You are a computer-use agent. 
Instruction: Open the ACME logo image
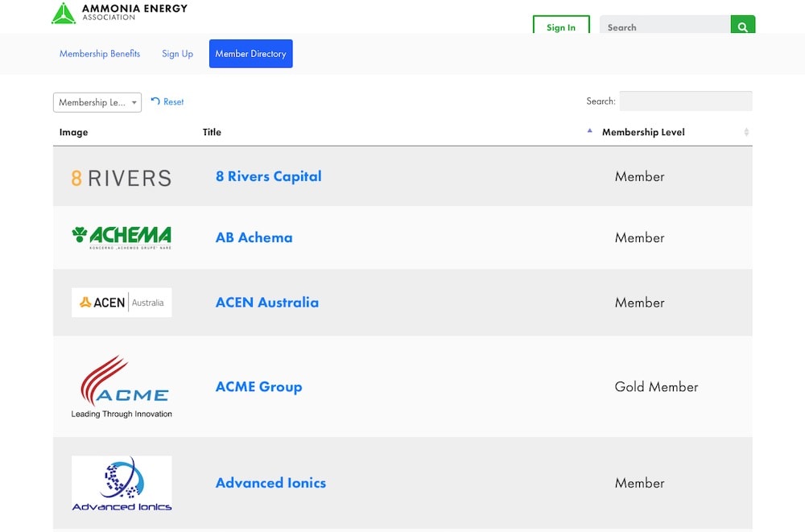point(122,386)
